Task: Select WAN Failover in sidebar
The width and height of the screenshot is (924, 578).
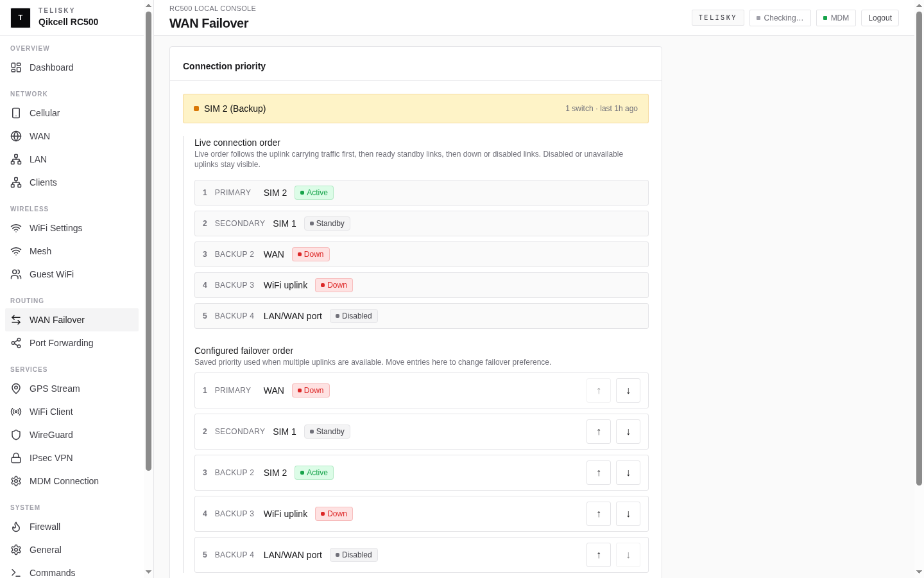Action: point(72,320)
